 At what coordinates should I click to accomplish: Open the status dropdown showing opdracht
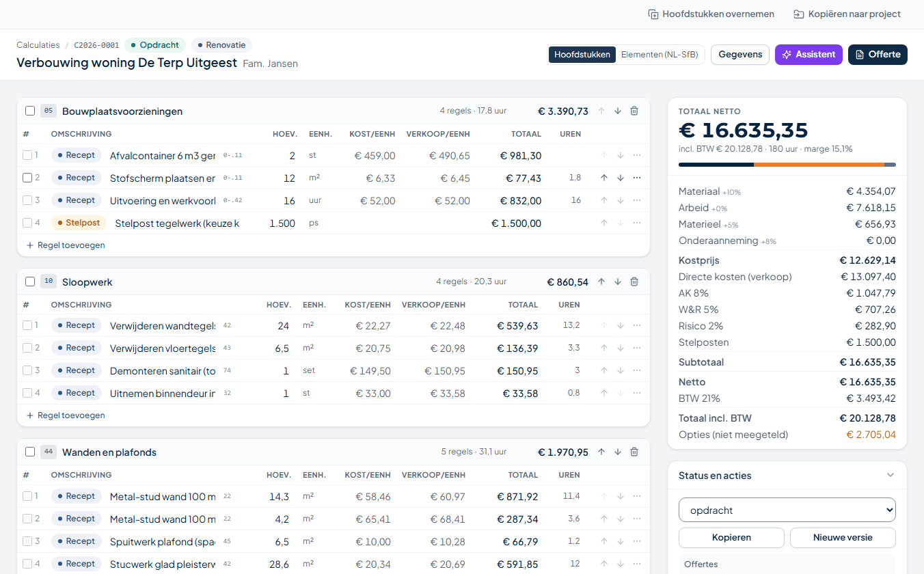pyautogui.click(x=787, y=510)
